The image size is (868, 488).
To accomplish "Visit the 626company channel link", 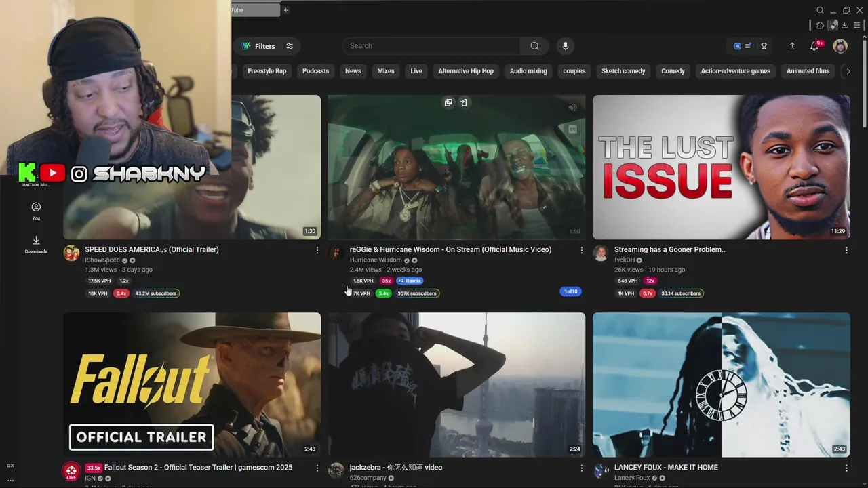I will (368, 478).
